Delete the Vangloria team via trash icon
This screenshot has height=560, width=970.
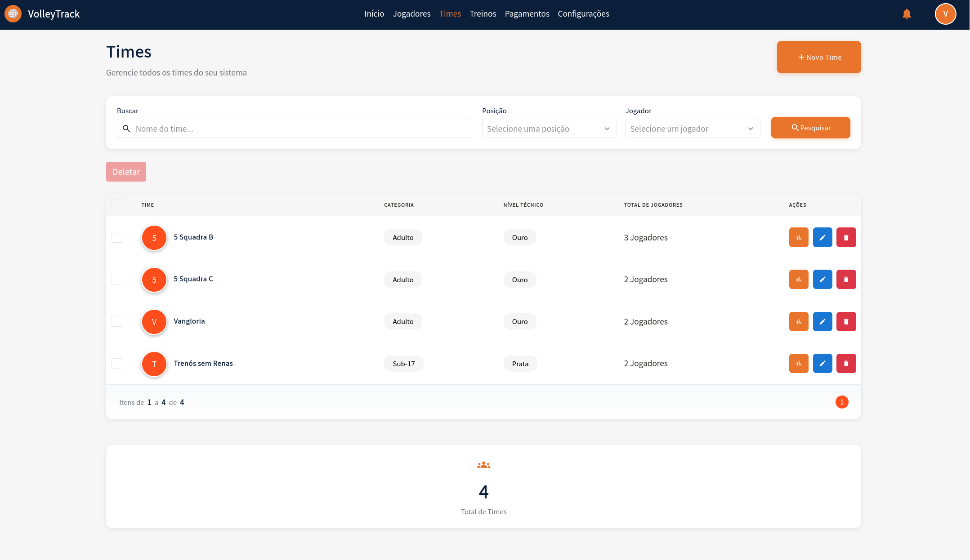coord(846,321)
